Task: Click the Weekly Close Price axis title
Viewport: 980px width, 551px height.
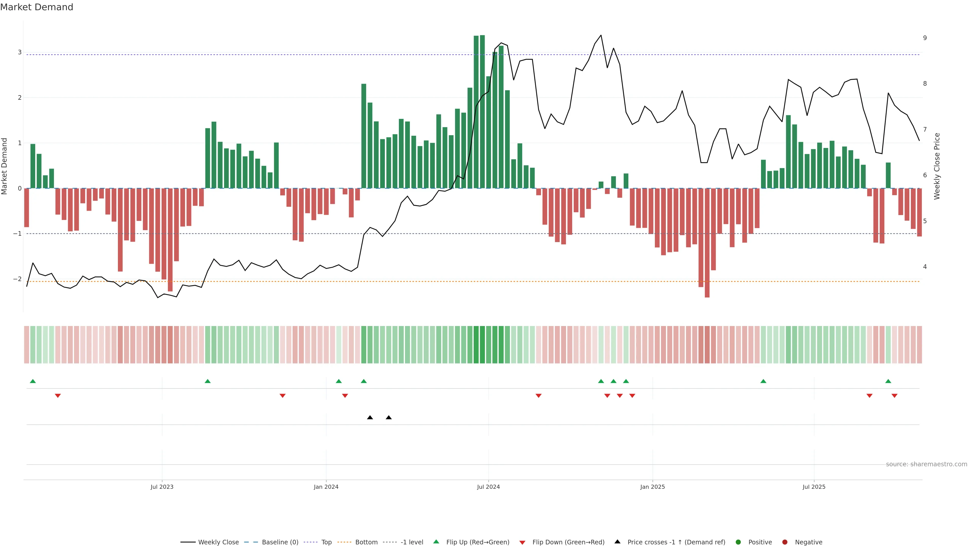Action: pos(937,166)
